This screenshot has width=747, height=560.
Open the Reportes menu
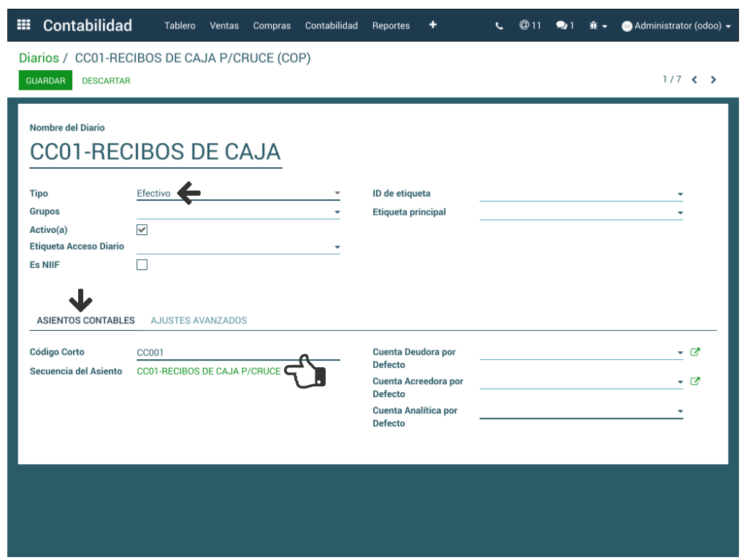coord(391,26)
